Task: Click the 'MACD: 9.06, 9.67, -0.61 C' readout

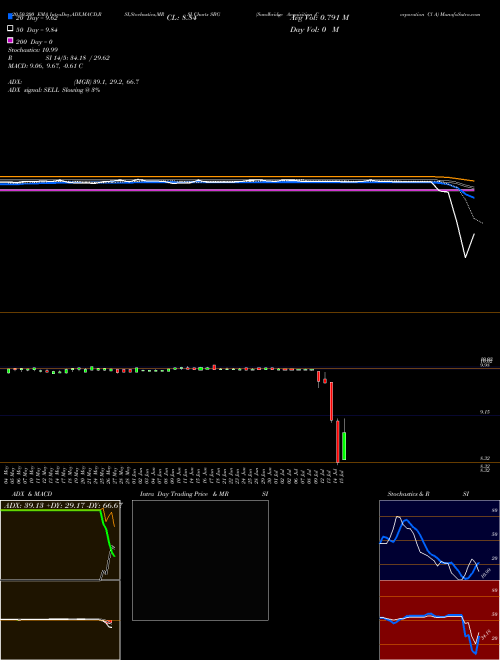Action: (x=45, y=66)
